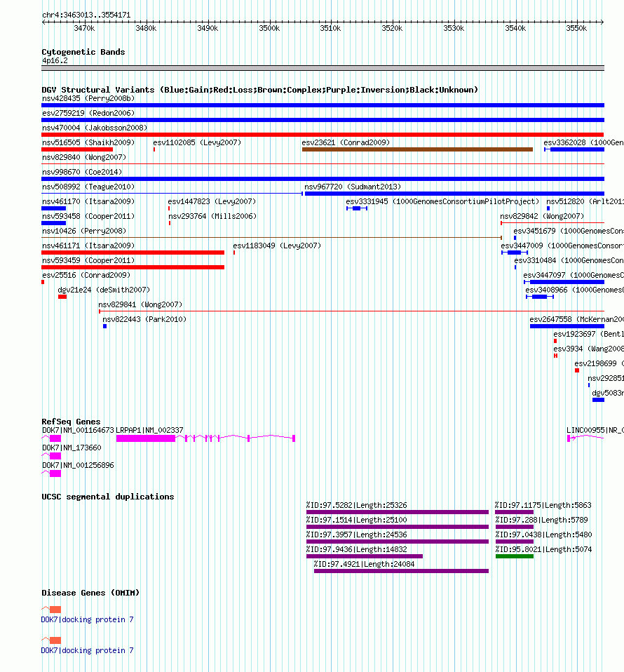This screenshot has height=672, width=624.
Task: Click the LRPAP1|NM_002337 gene glyph
Action: pos(205,438)
